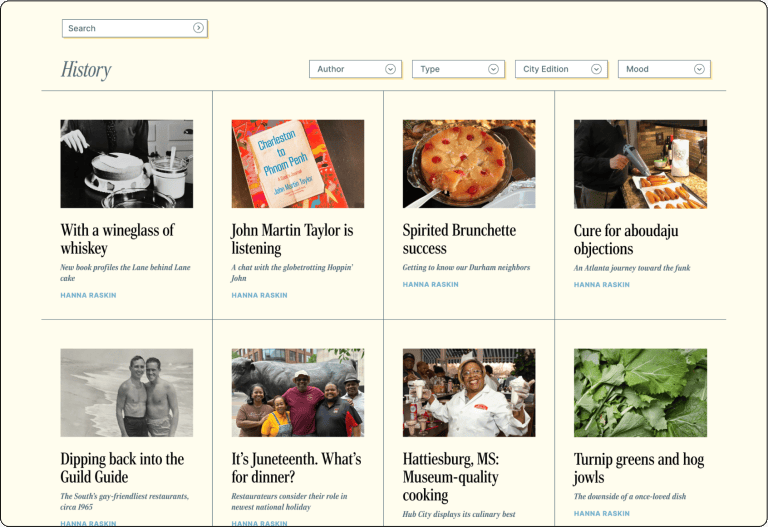Open article "It's Juneteenth. What's for dinner?"
Image resolution: width=768 pixels, height=527 pixels.
pos(296,468)
